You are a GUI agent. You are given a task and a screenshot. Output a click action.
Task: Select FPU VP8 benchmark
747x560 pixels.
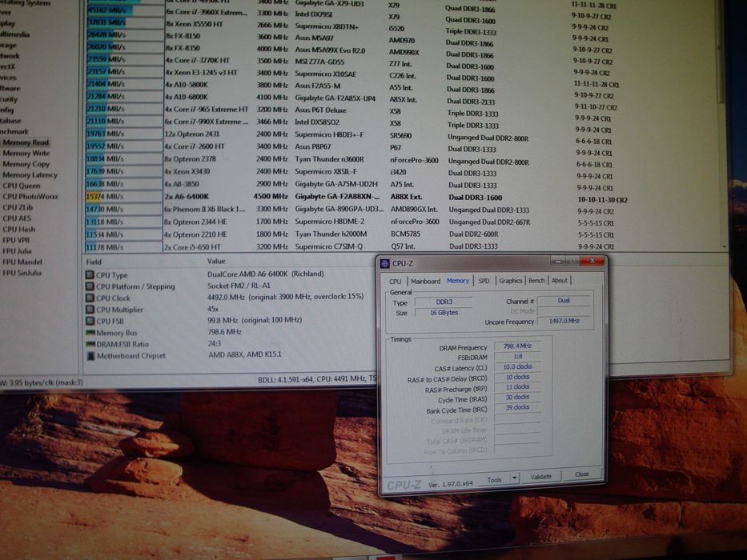[x=16, y=240]
